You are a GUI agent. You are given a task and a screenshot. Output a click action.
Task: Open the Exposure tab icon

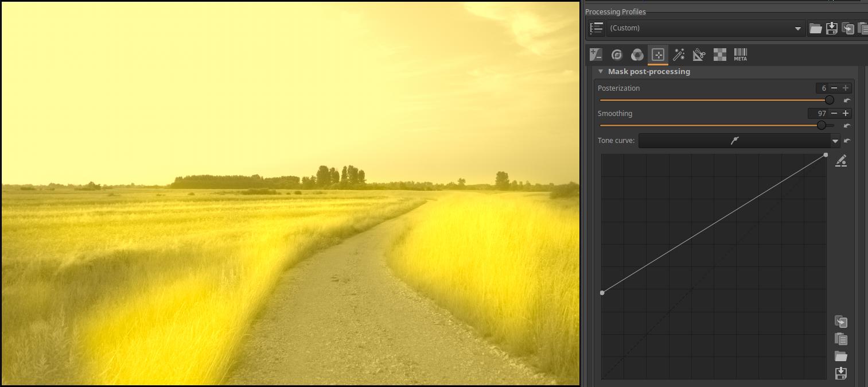click(x=596, y=55)
